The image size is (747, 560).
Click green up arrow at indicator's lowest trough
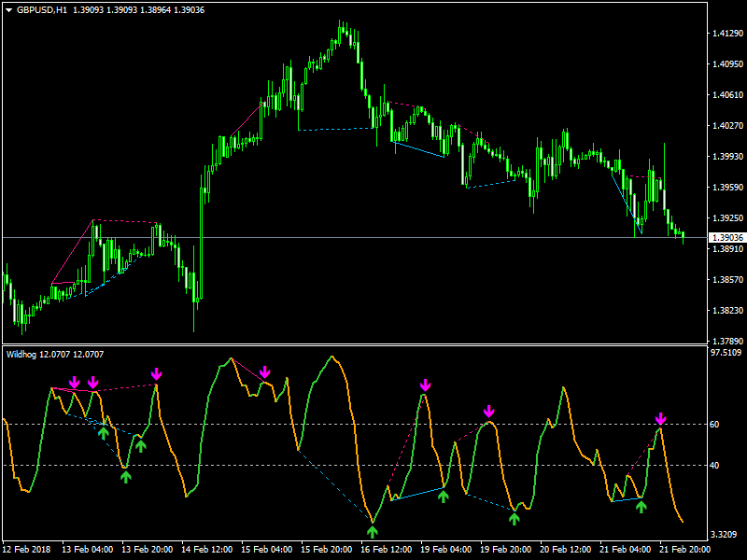[x=373, y=532]
